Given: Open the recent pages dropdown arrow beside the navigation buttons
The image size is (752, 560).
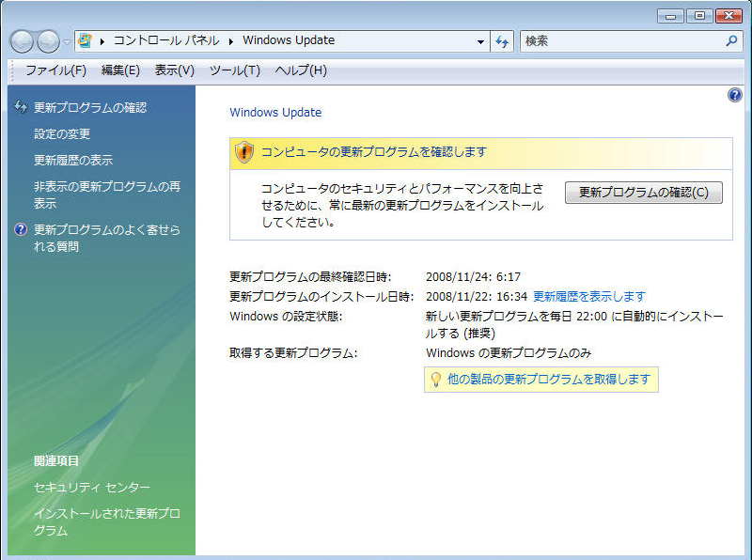Looking at the screenshot, I should click(67, 42).
